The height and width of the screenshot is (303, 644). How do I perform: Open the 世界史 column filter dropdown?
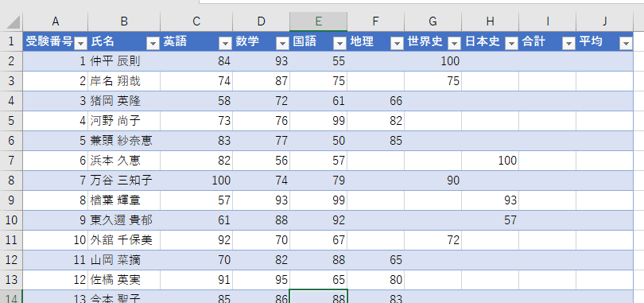(454, 43)
